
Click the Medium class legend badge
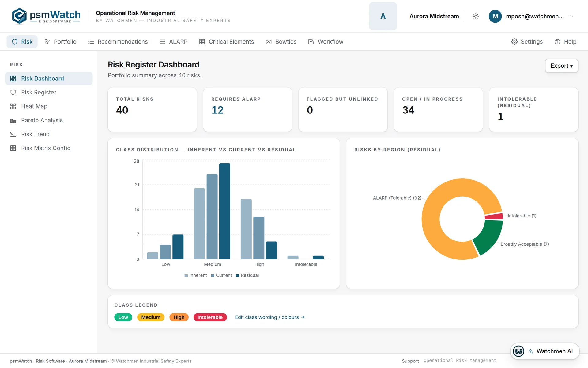[x=151, y=317]
